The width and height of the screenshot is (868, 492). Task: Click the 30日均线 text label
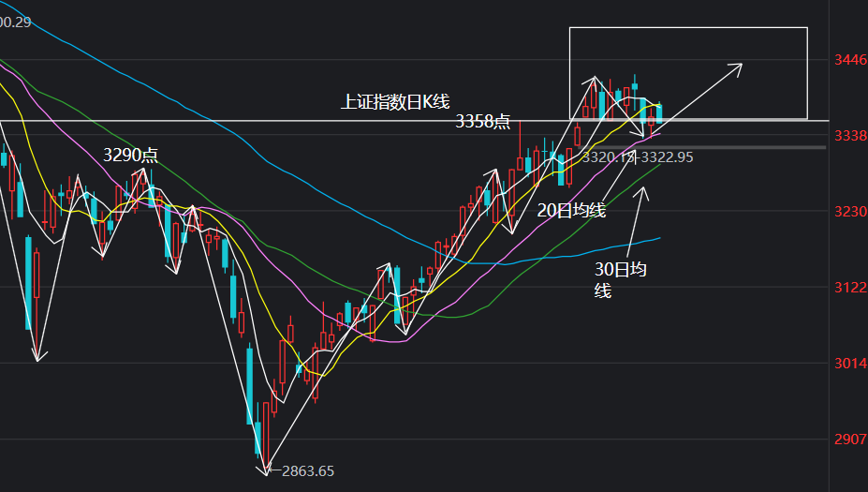621,280
